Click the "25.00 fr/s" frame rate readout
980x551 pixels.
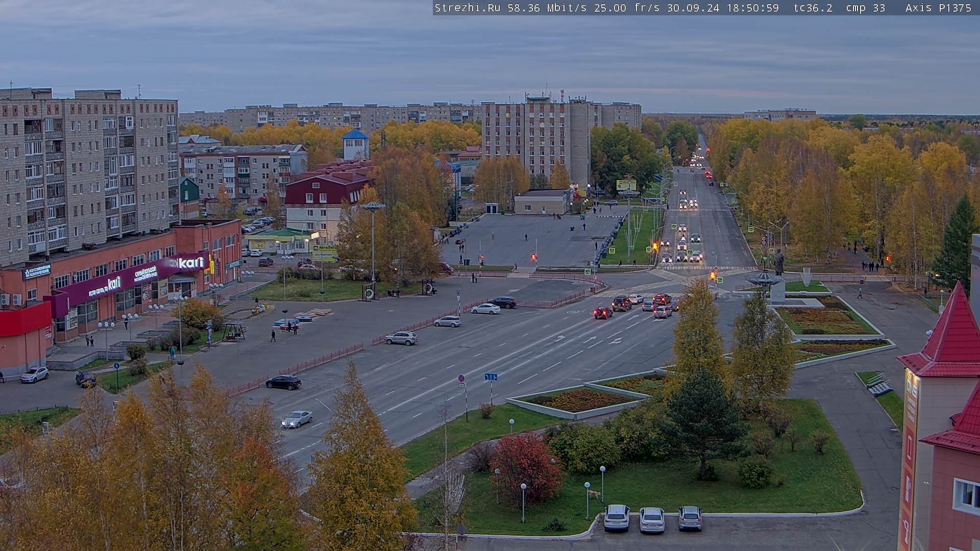coord(627,8)
